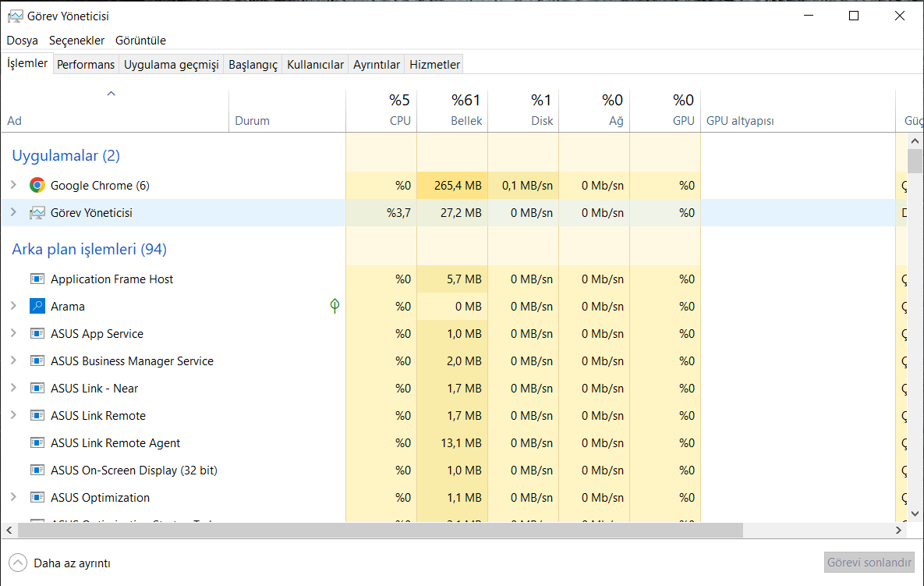Click the Application Frame Host icon
Image resolution: width=924 pixels, height=586 pixels.
[x=37, y=279]
